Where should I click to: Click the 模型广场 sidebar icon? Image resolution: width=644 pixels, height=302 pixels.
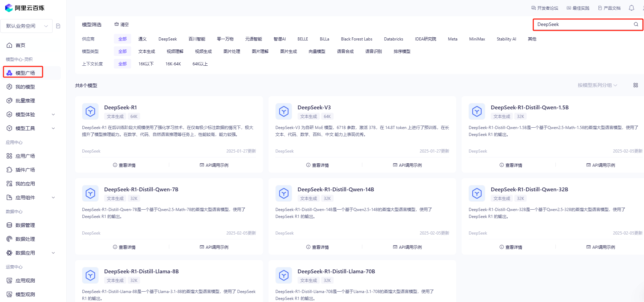point(9,73)
